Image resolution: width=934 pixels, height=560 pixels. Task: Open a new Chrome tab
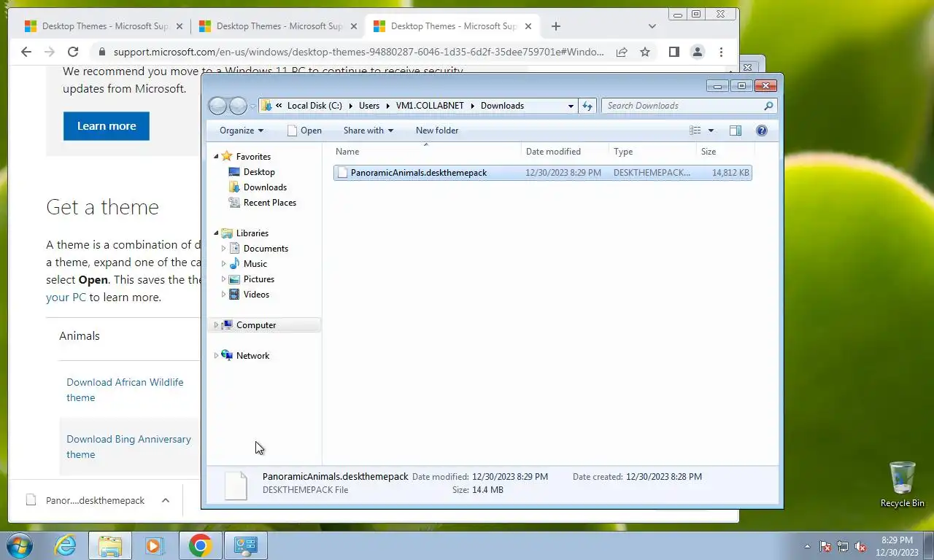click(x=556, y=26)
